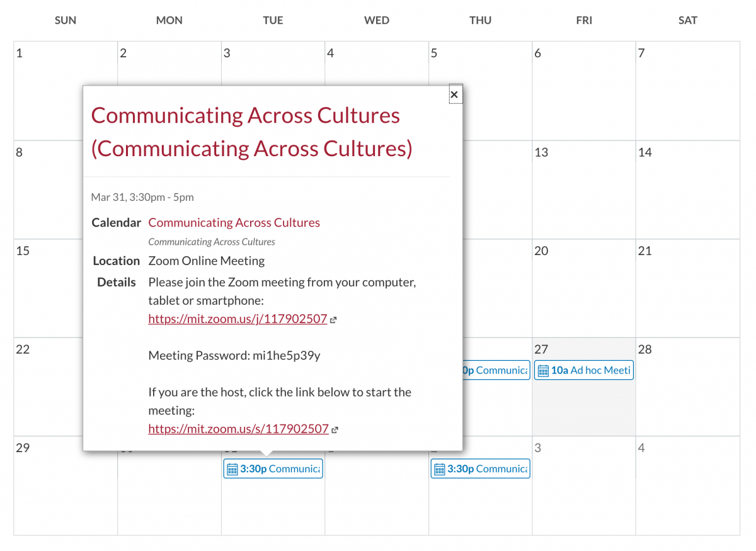Close the event details popup
The height and width of the screenshot is (551, 756).
(x=454, y=94)
